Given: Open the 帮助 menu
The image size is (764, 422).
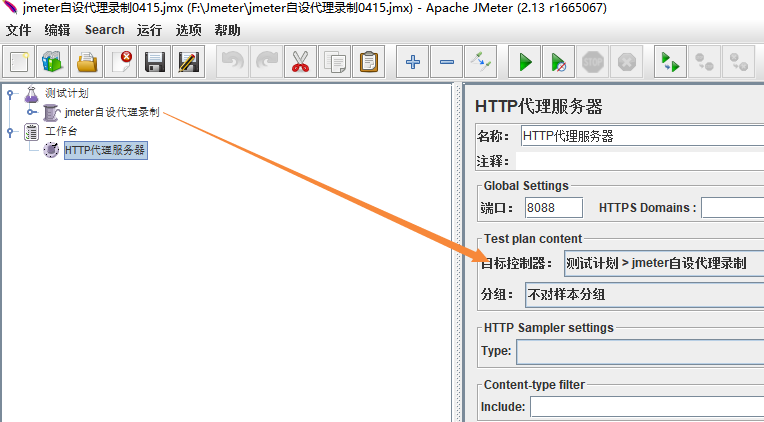Looking at the screenshot, I should pyautogui.click(x=228, y=30).
